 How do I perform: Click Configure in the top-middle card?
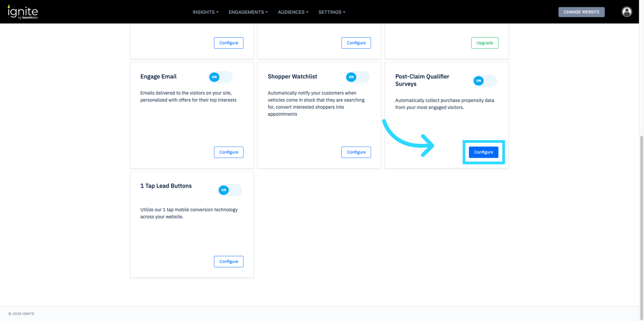tap(356, 43)
